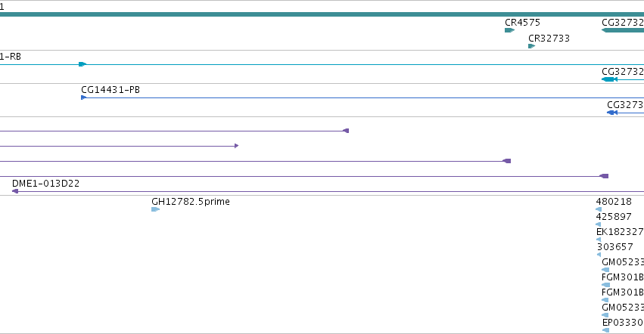Click the CR32733 gene label
644x334 pixels.
click(549, 39)
